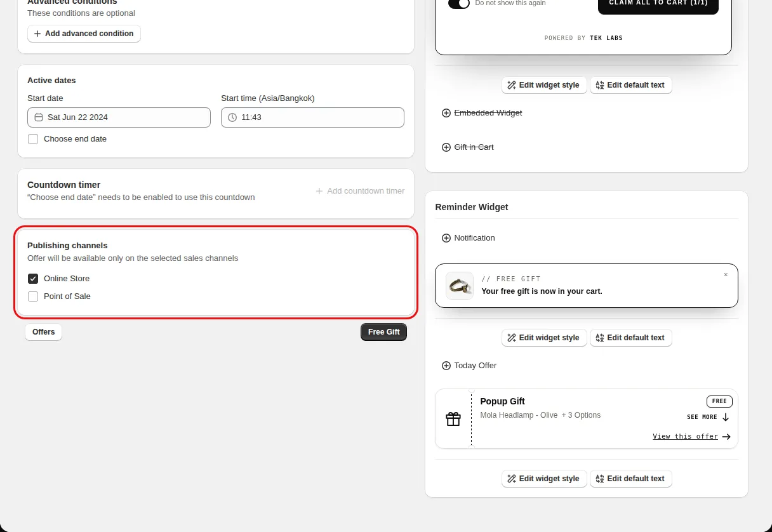Click '+ 3 Options' text
Image resolution: width=772 pixels, height=532 pixels.
(581, 415)
